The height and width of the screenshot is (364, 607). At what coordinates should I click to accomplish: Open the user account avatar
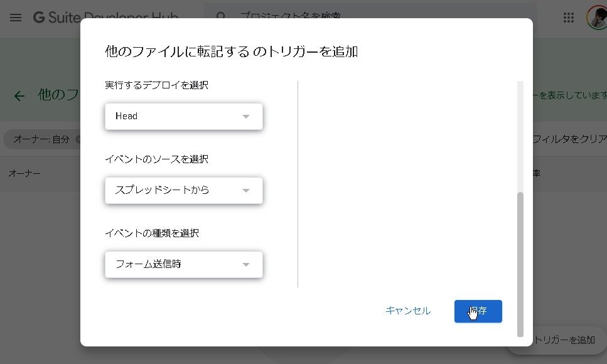coord(597,18)
